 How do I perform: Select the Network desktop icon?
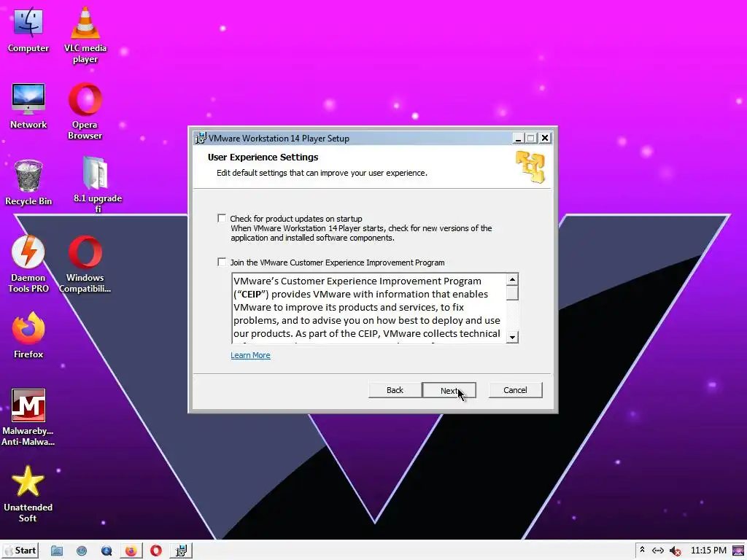pos(28,106)
